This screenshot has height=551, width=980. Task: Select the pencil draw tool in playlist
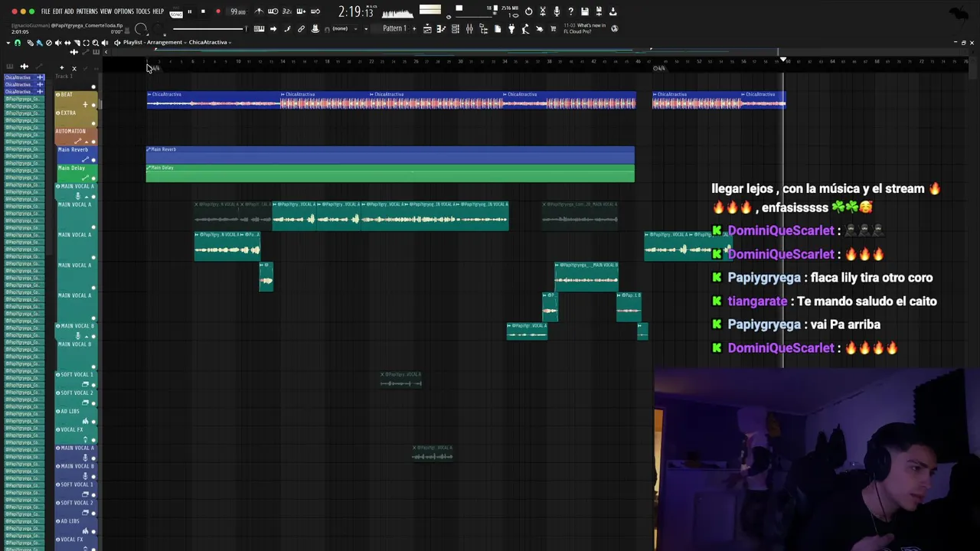31,43
